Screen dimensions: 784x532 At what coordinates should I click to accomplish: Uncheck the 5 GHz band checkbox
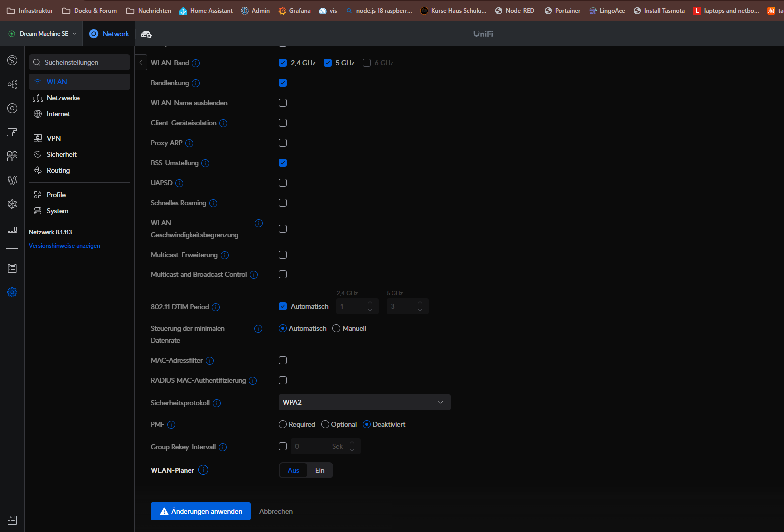click(x=328, y=63)
